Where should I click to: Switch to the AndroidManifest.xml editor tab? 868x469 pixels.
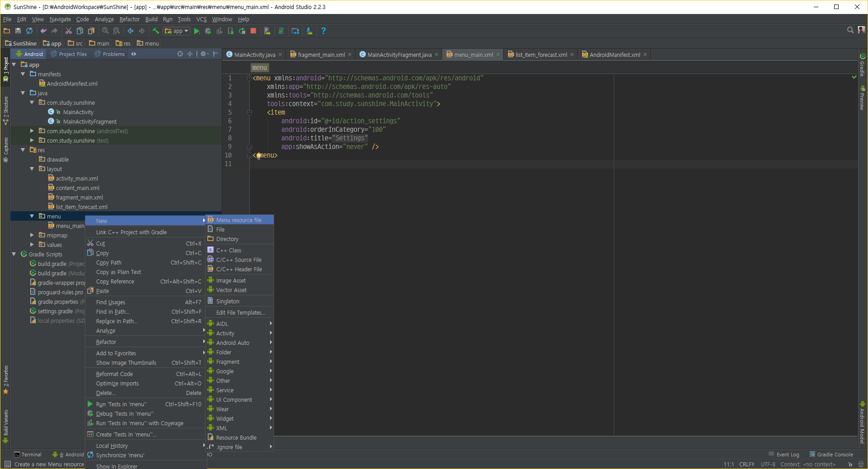(615, 55)
